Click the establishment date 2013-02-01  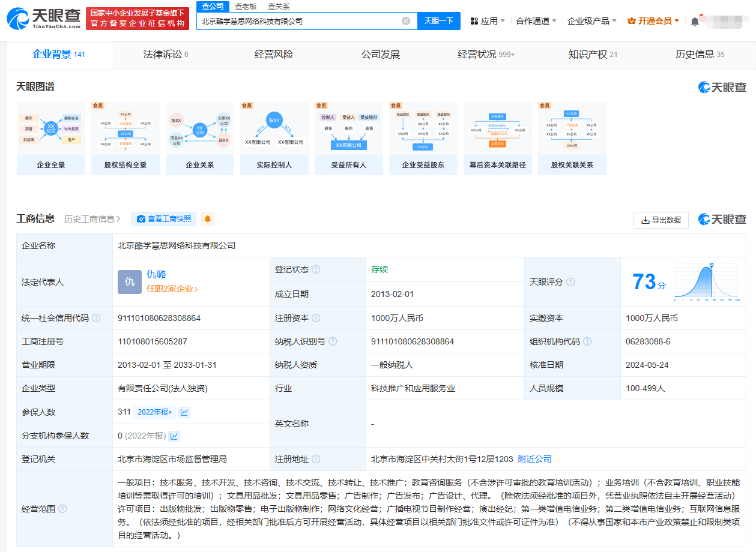click(392, 294)
